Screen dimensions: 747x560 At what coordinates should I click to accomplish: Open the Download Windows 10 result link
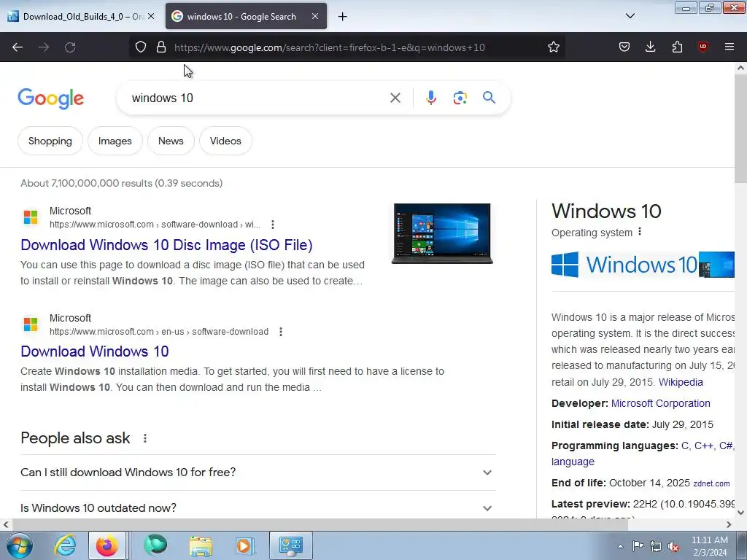coord(94,351)
